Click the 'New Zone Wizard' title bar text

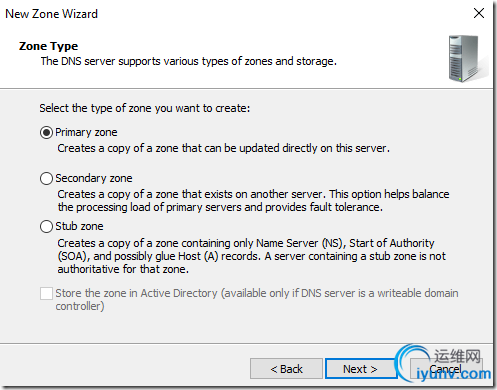coord(52,14)
